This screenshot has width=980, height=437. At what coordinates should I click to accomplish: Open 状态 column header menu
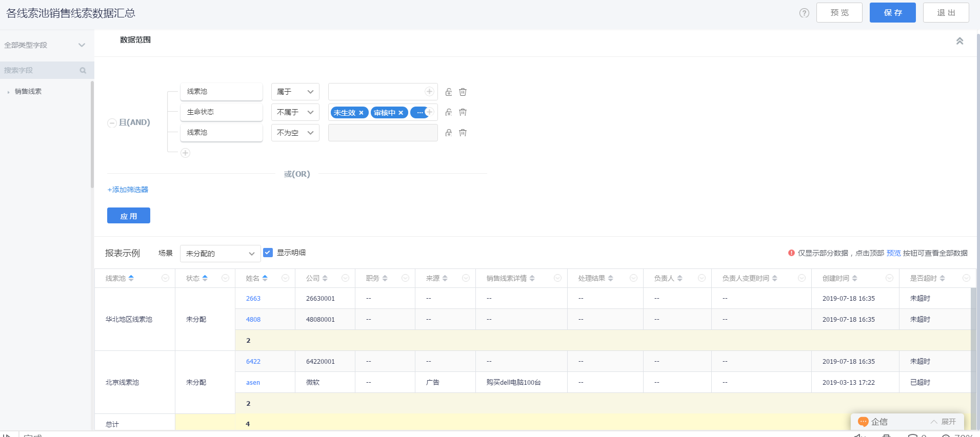(x=225, y=278)
